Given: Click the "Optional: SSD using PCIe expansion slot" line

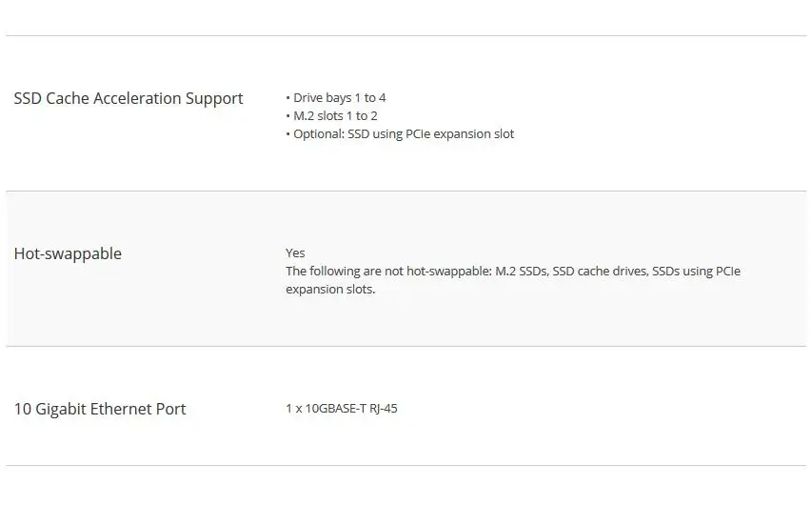Looking at the screenshot, I should [404, 133].
